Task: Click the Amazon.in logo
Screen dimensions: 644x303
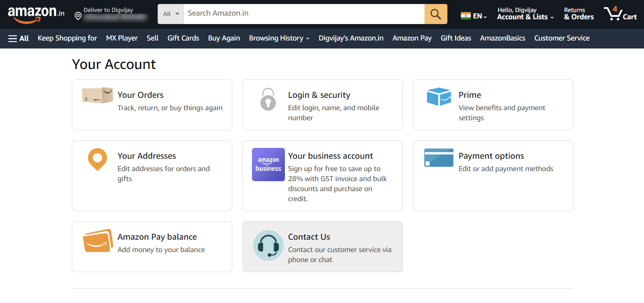Action: pos(36,14)
